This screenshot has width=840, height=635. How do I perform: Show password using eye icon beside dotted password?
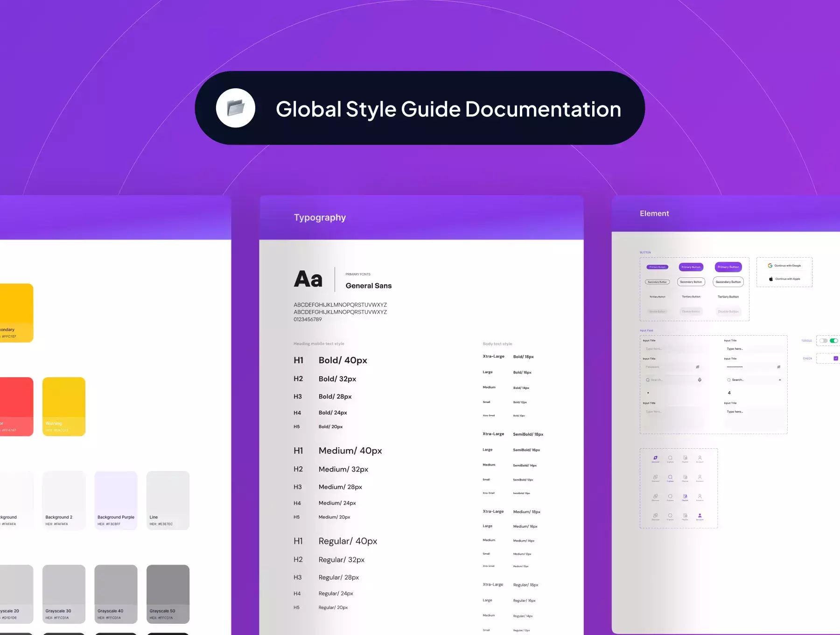[778, 367]
